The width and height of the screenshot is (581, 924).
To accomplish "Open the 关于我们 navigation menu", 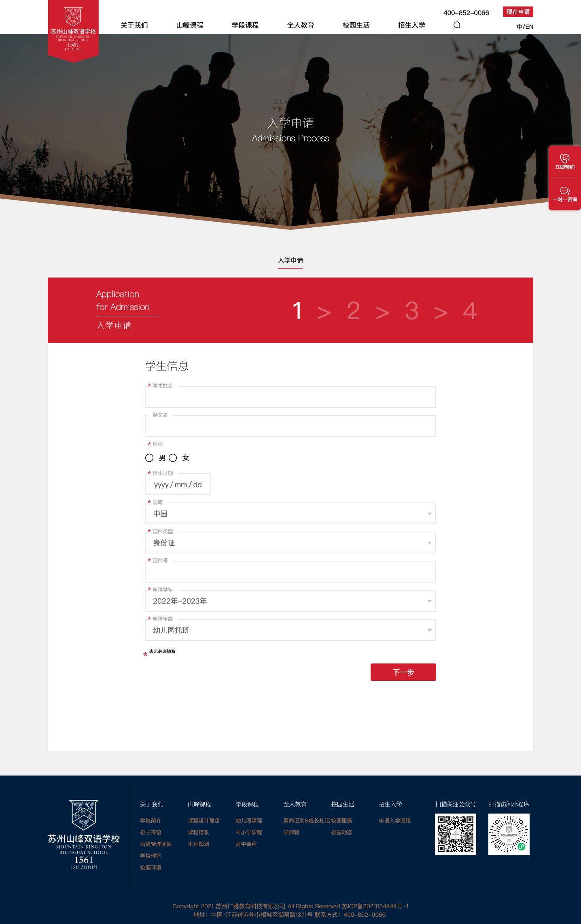I will pos(134,25).
